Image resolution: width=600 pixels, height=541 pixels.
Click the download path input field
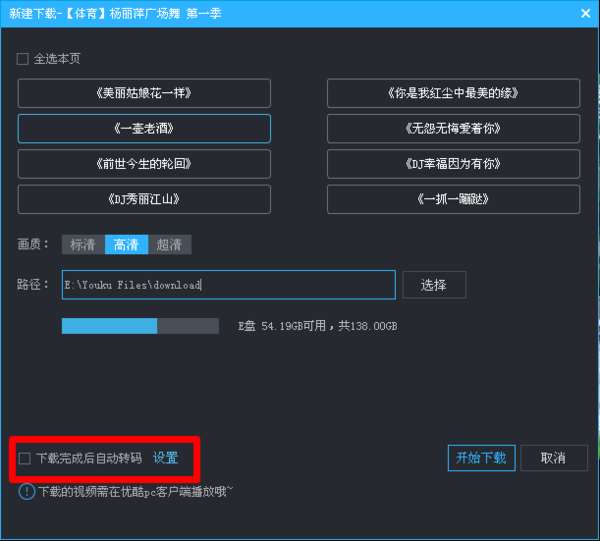(x=228, y=285)
